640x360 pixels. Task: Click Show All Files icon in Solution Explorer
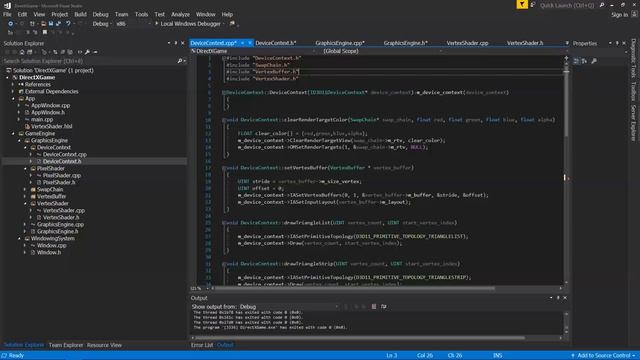[x=70, y=52]
